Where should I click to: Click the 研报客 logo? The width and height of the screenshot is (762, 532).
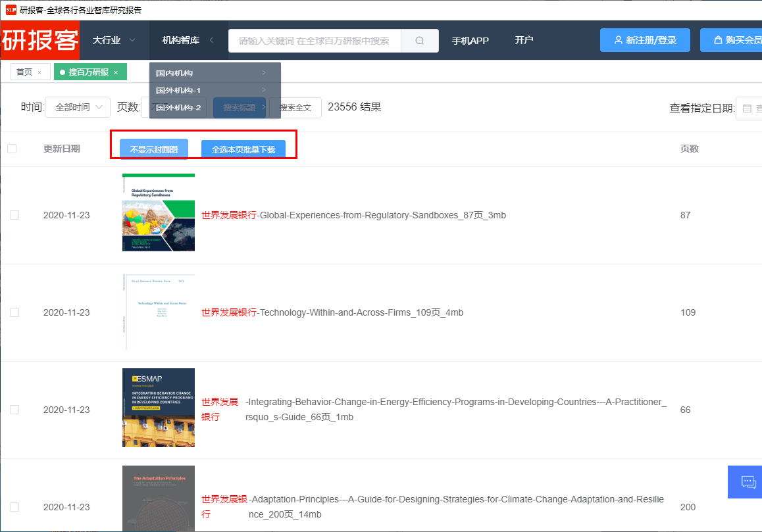click(x=40, y=40)
